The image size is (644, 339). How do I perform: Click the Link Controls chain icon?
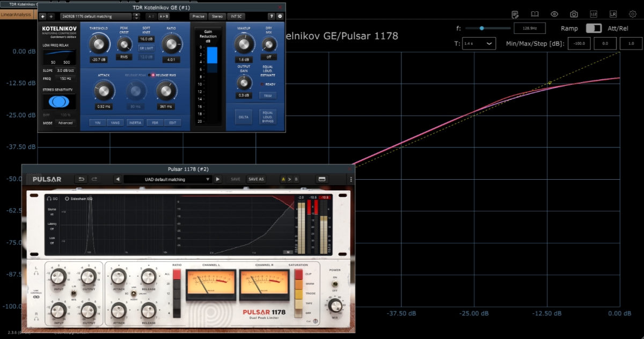[x=36, y=297]
